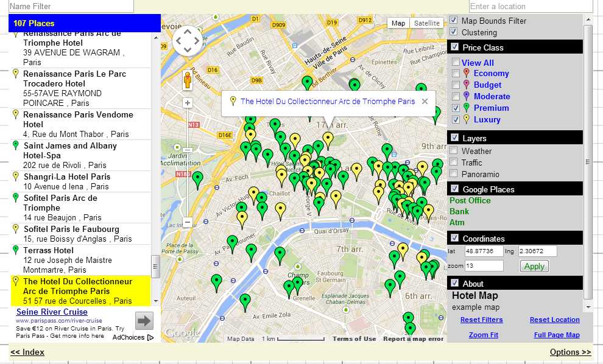Viewport: 603px width, 364px height.
Task: Click the Name Filter input field
Action: 71,6
